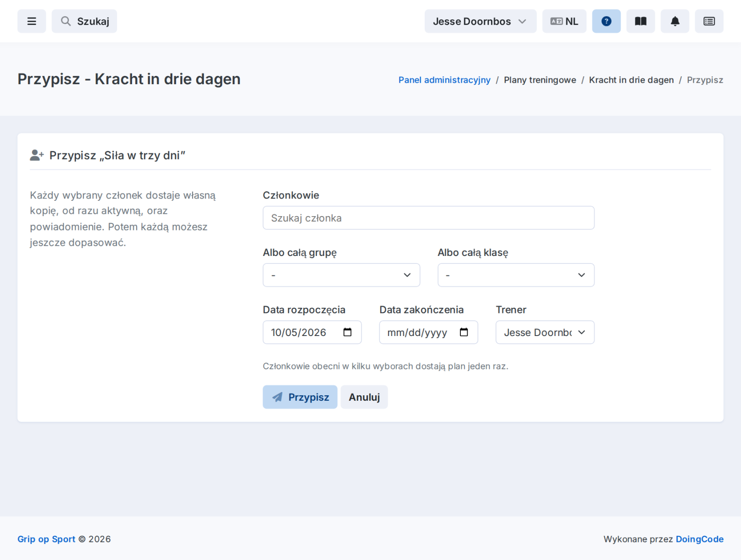The image size is (741, 560).
Task: Open calendar picker for Data rozpoczęcia
Action: (347, 332)
